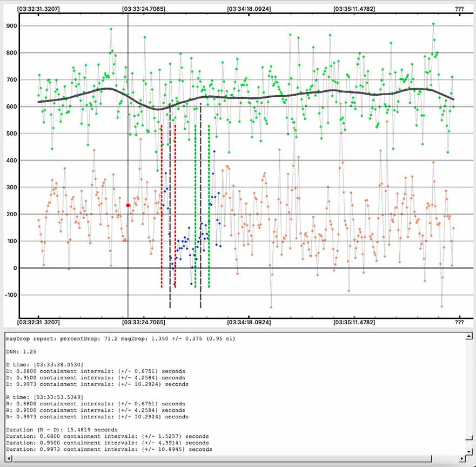Screen dimensions: 476x467
Task: Click the 'D: 0.9500 containment intervals' line
Action: tap(96, 378)
